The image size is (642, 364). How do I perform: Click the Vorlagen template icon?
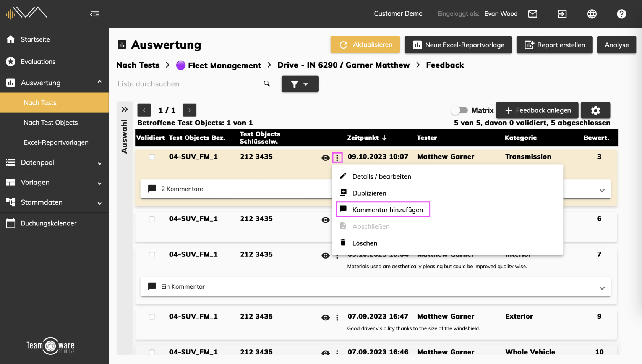[x=11, y=182]
